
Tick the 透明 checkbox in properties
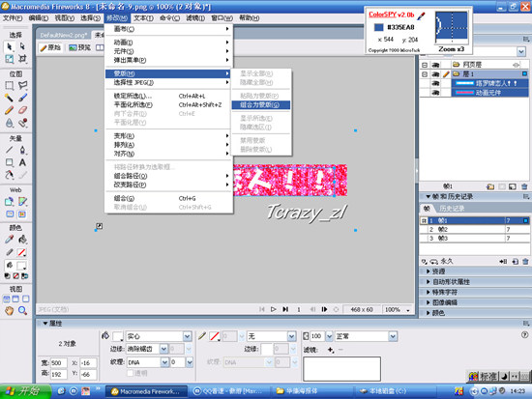[x=130, y=373]
